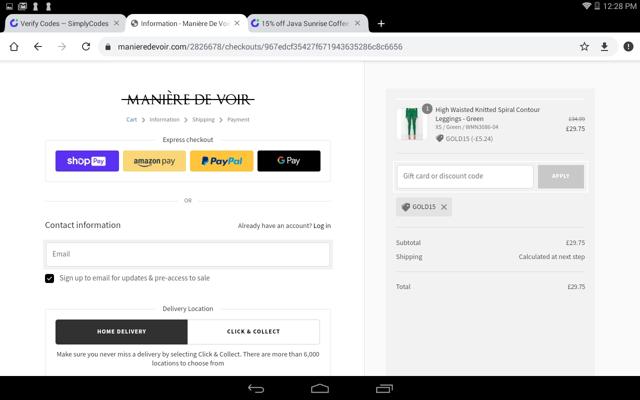Focus the Gift card or discount code field

pyautogui.click(x=465, y=176)
